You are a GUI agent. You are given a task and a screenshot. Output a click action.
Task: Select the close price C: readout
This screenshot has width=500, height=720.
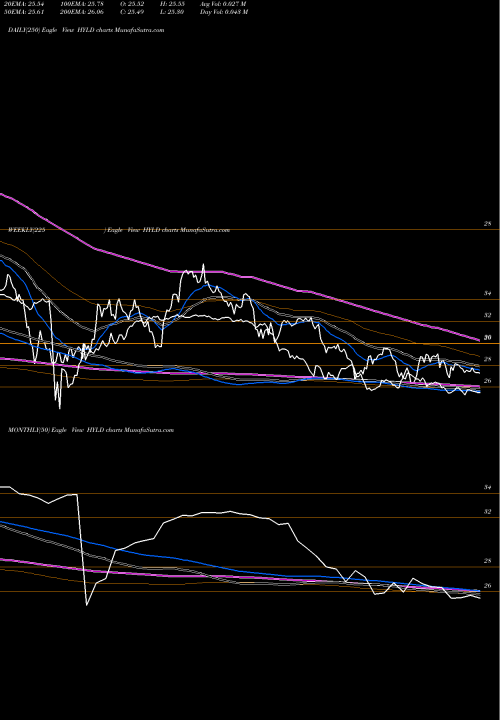click(132, 12)
